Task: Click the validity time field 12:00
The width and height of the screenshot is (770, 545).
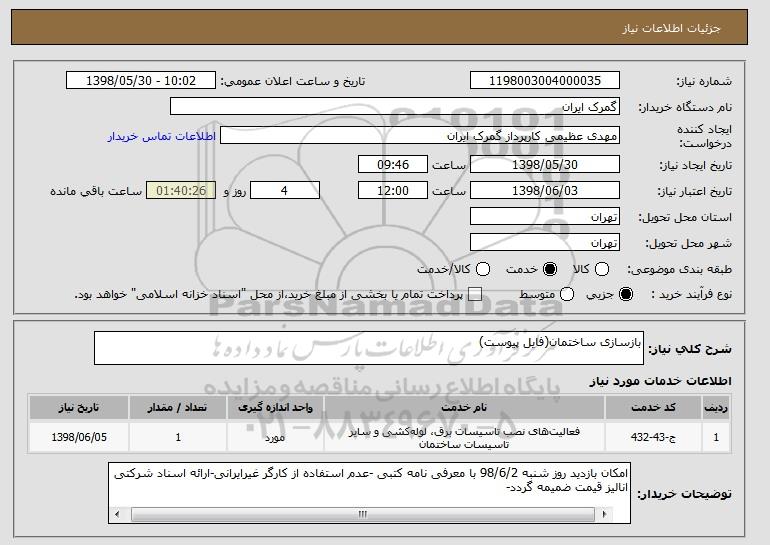Action: pos(393,191)
